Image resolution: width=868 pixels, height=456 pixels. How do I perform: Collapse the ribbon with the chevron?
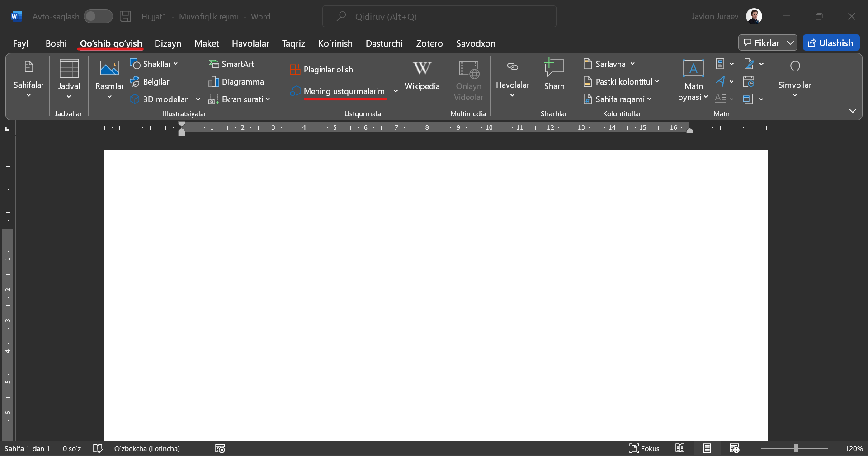pos(853,111)
